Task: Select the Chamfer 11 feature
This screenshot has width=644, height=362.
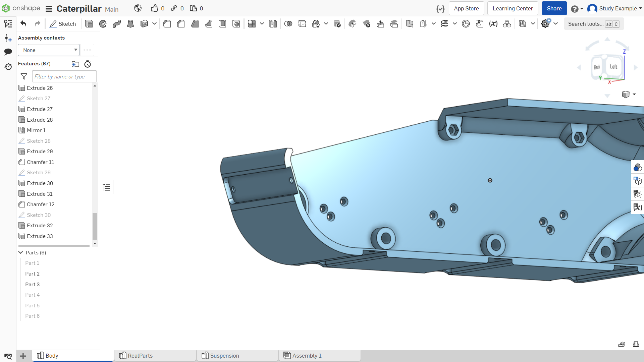Action: 41,162
